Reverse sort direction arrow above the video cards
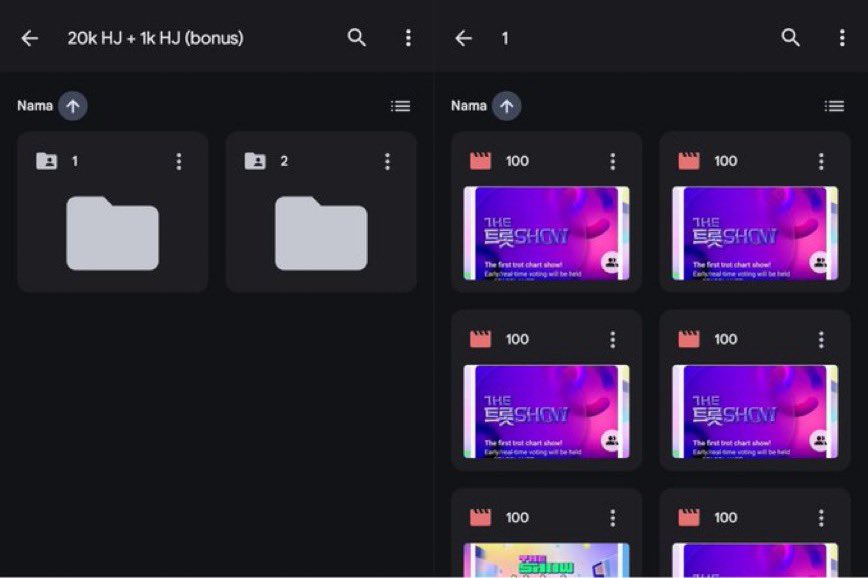868x578 pixels. tap(507, 106)
